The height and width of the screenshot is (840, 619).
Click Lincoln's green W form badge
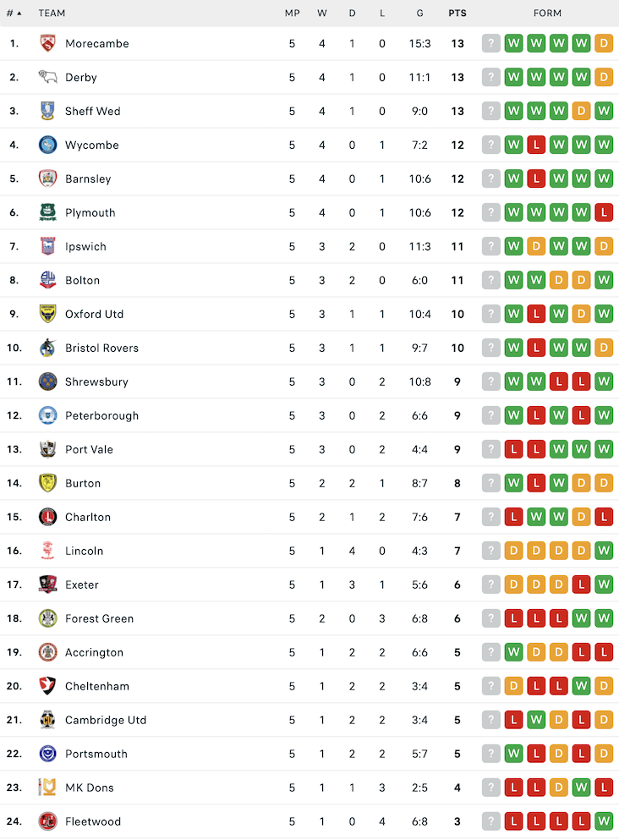604,550
